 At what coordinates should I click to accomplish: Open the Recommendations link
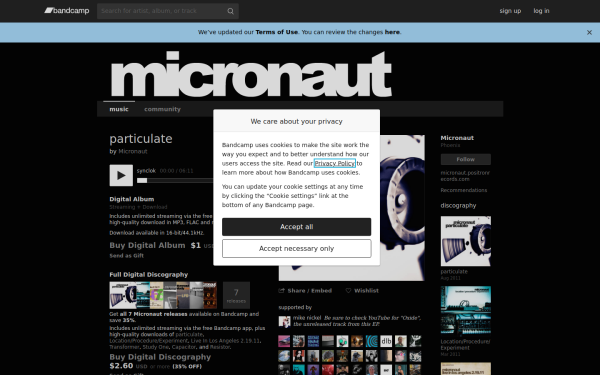click(x=464, y=190)
